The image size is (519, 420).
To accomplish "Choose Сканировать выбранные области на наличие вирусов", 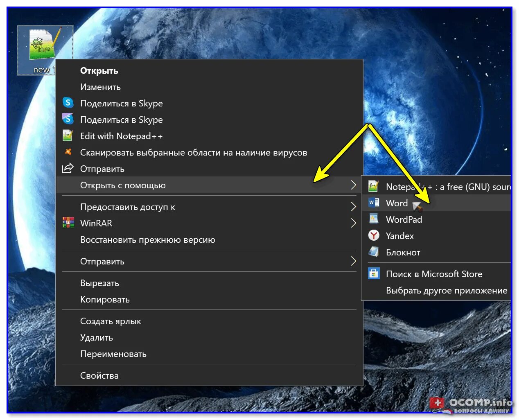I will pyautogui.click(x=209, y=152).
